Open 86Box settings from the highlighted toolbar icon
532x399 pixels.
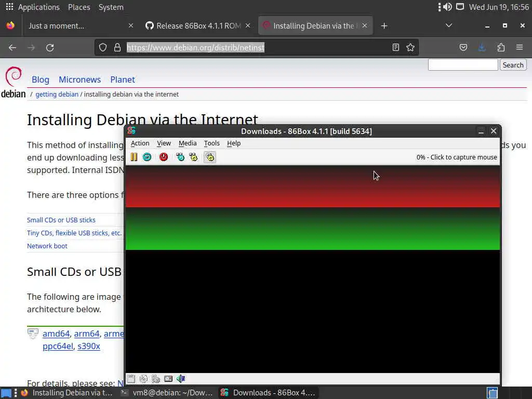click(x=210, y=157)
